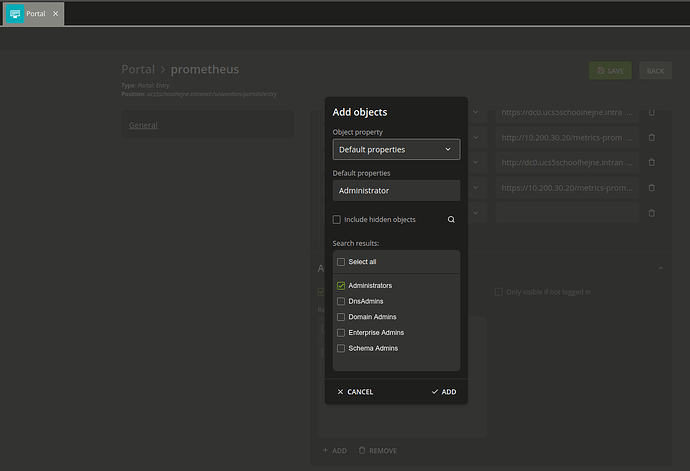Viewport: 690px width, 471px height.
Task: Click the Default properties search field
Action: coord(396,191)
